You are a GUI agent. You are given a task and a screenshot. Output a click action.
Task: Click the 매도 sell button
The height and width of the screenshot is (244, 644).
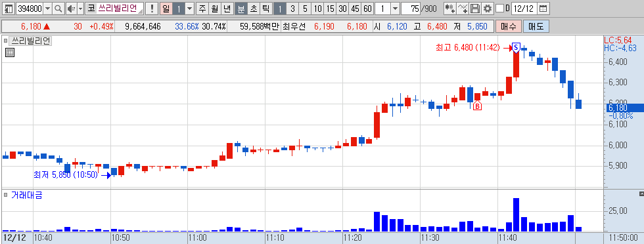pyautogui.click(x=536, y=27)
